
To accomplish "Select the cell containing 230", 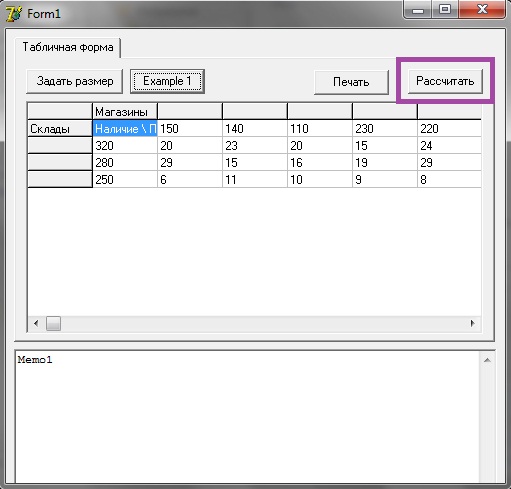I will point(385,129).
